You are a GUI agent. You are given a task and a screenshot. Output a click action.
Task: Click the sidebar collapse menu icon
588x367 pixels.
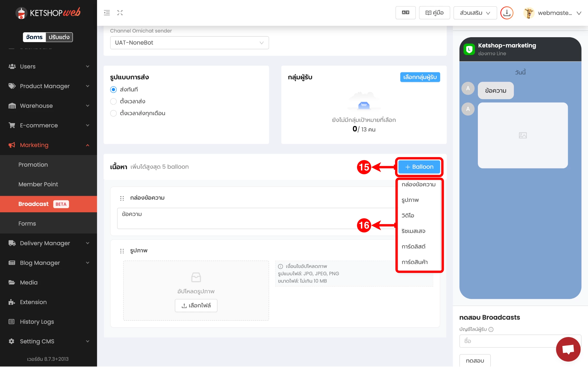tap(107, 13)
